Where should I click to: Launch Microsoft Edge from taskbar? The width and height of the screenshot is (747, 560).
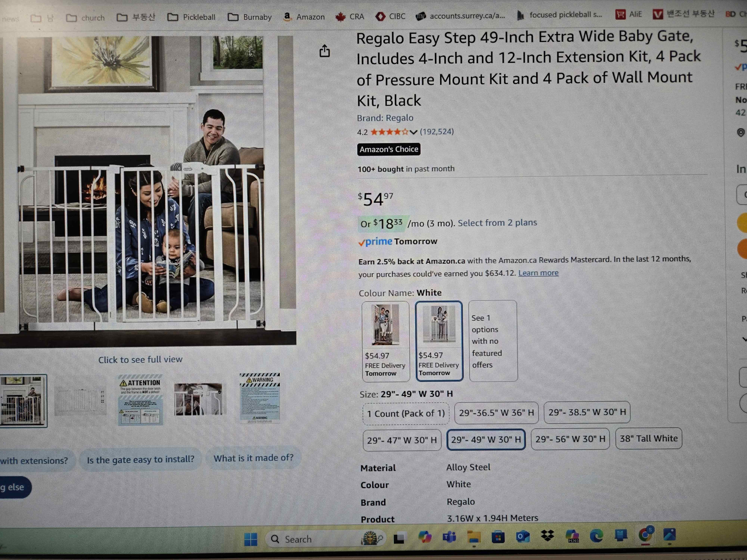[x=596, y=535]
